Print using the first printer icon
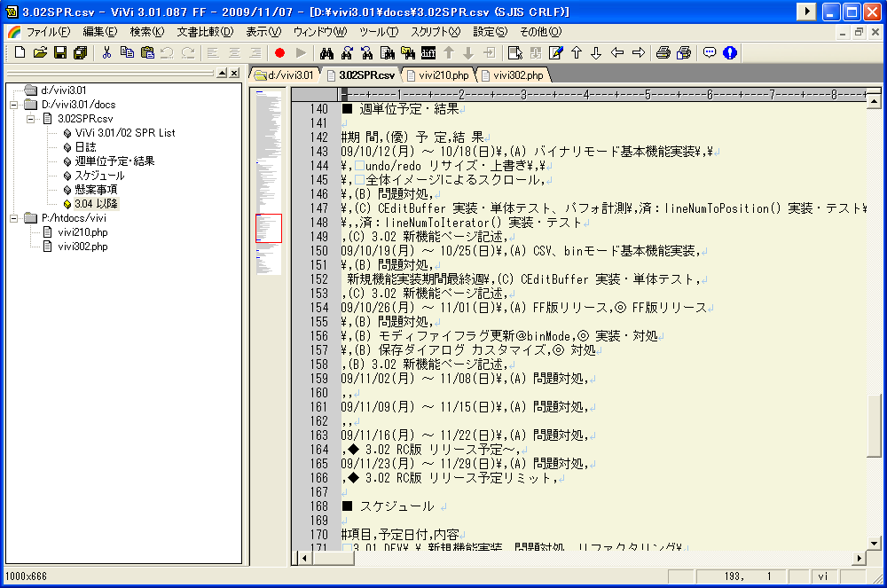This screenshot has height=588, width=887. coord(663,53)
